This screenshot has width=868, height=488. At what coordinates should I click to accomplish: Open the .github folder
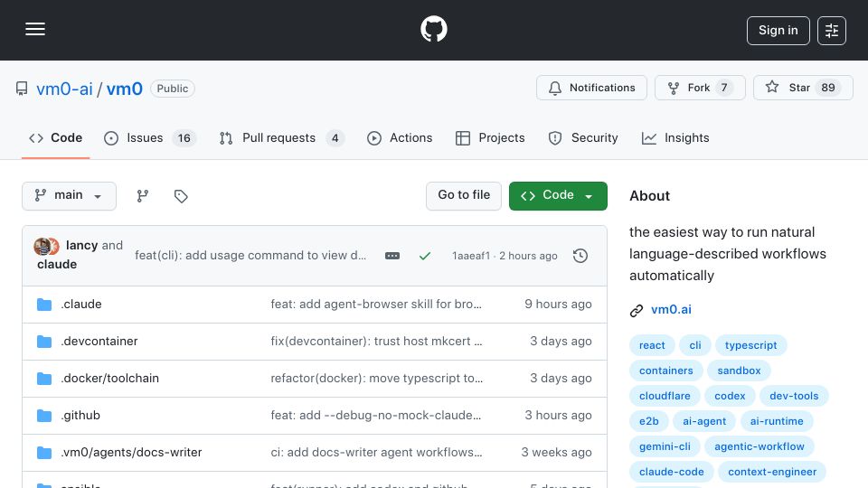point(80,416)
